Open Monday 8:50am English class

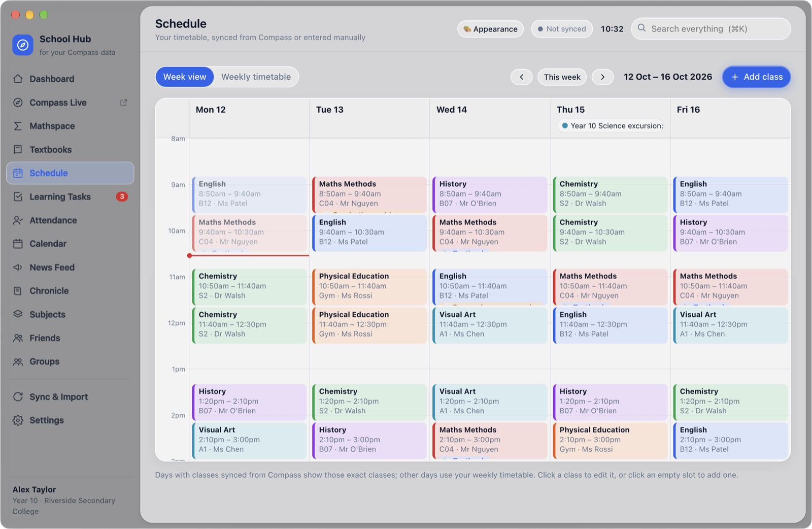(x=249, y=194)
